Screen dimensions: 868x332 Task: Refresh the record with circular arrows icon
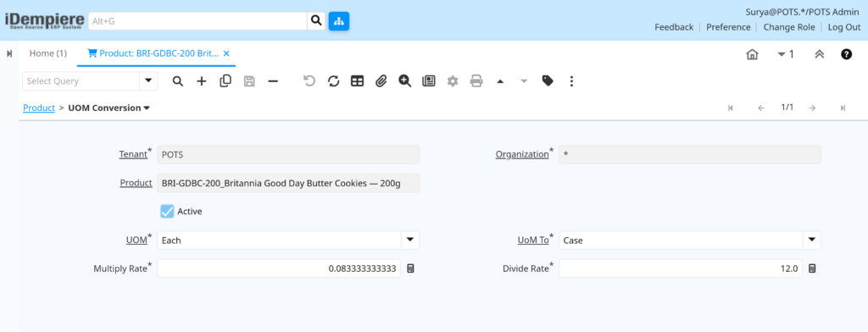pos(333,81)
